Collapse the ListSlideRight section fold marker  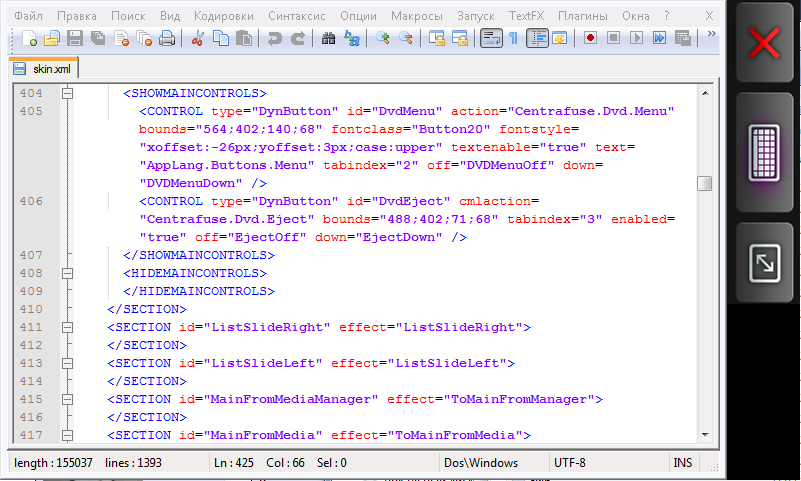point(68,327)
